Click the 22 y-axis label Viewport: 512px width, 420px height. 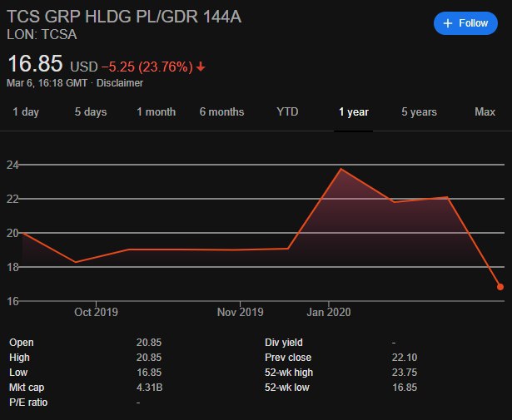(x=12, y=199)
